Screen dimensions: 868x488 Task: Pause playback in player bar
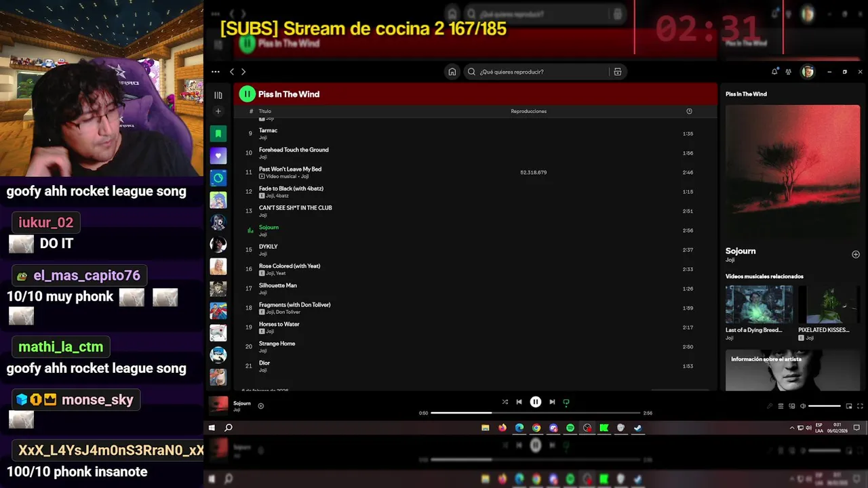click(x=535, y=402)
